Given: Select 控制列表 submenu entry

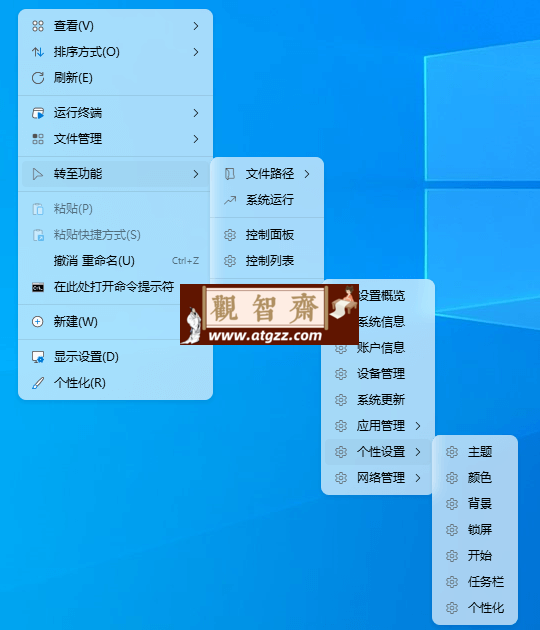Looking at the screenshot, I should tap(267, 261).
